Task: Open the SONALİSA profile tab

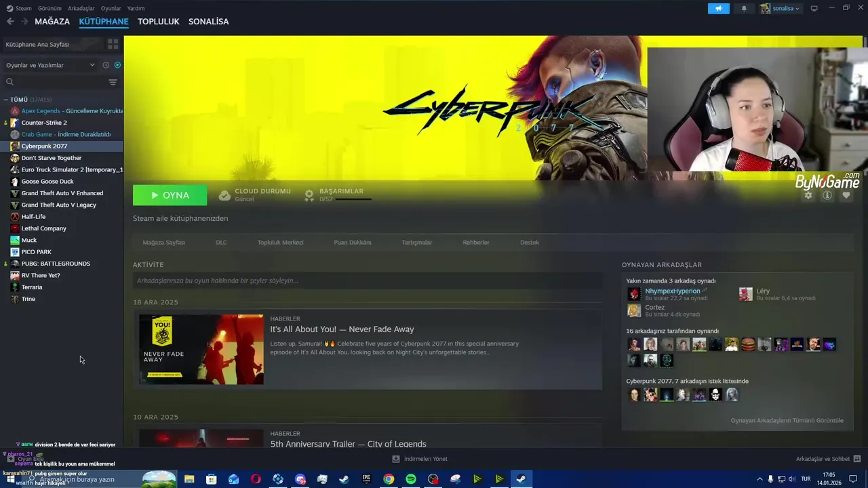Action: 208,22
